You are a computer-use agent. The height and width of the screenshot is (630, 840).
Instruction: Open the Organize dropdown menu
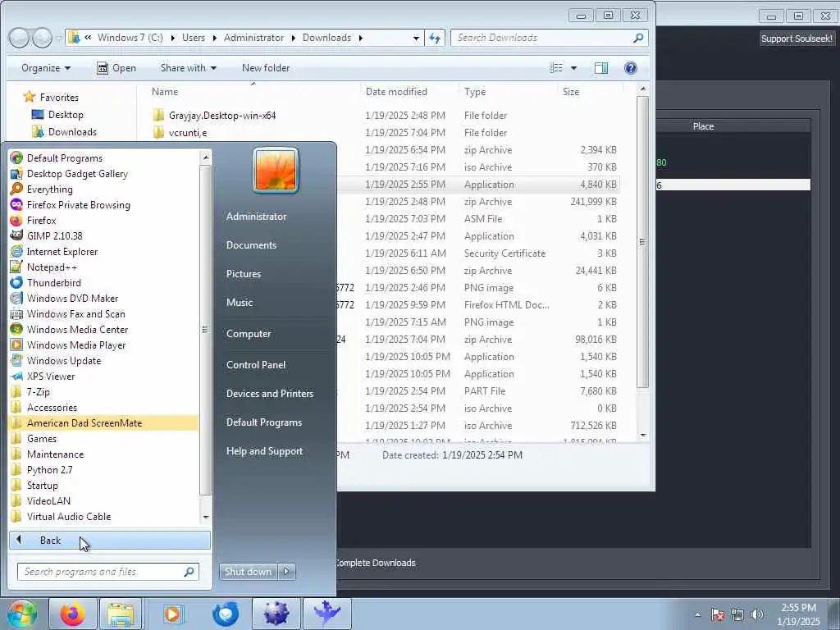[x=46, y=68]
